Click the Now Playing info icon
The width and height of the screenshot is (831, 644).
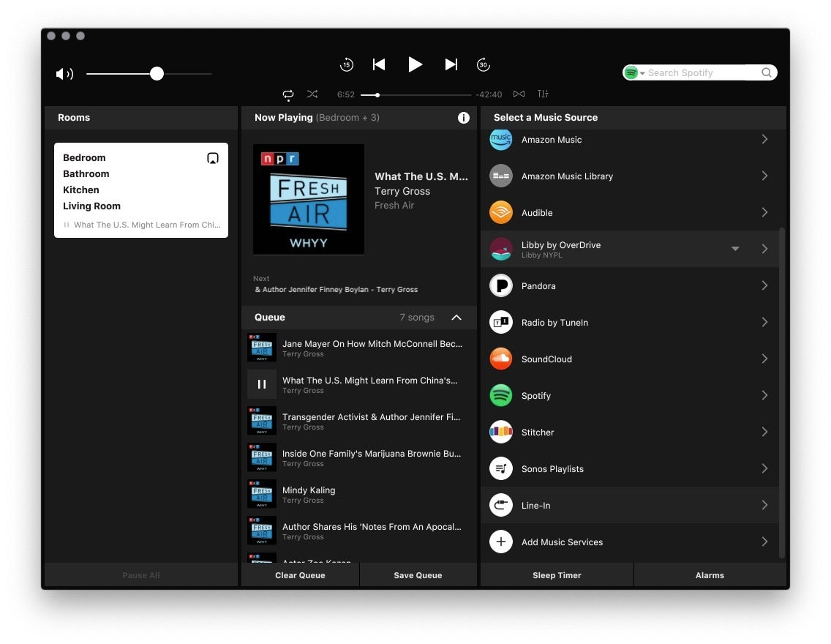pyautogui.click(x=464, y=118)
